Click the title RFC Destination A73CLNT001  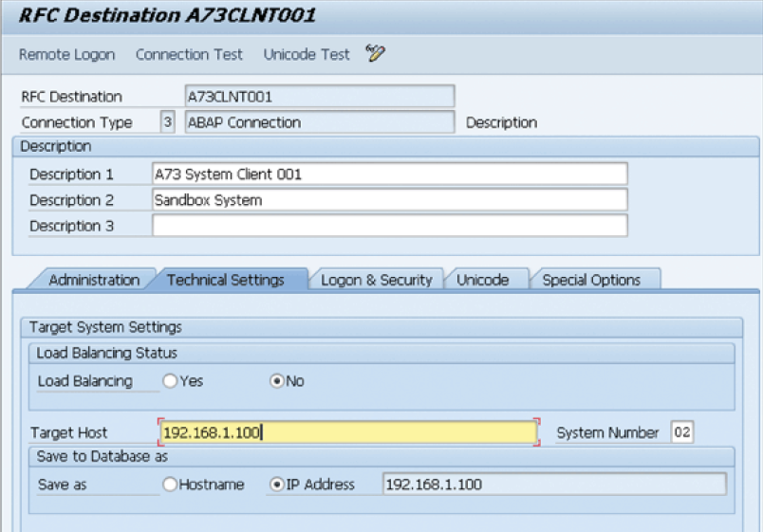[x=167, y=15]
